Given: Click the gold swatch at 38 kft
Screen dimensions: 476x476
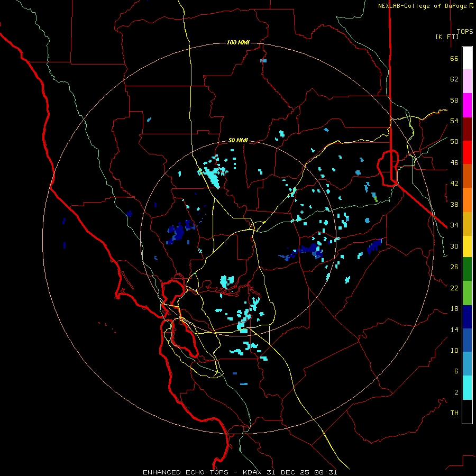Looking at the screenshot, I should [467, 224].
